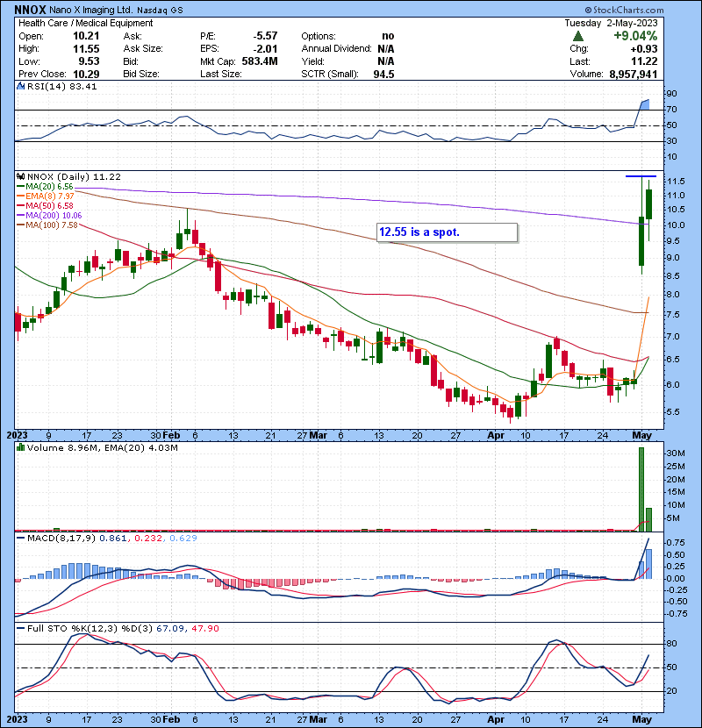Click the Prev Close value 10.29
The height and width of the screenshot is (728, 702).
coord(86,74)
